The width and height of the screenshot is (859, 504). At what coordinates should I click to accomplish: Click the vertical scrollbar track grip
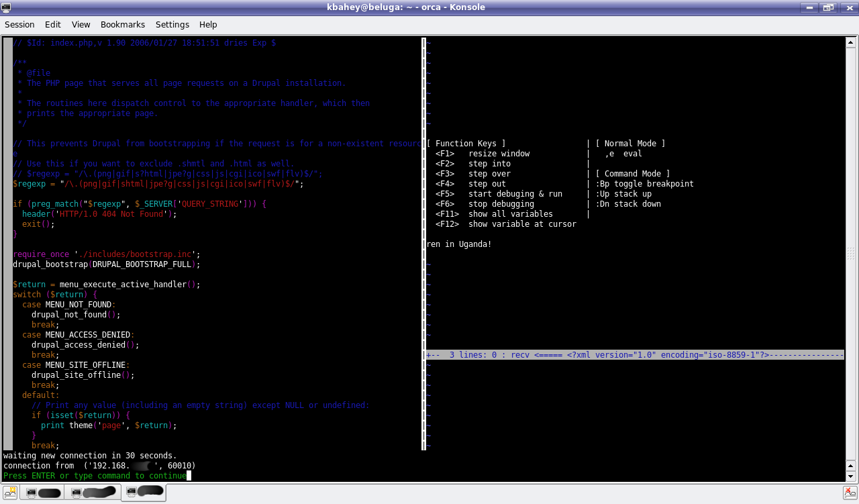[x=851, y=254]
